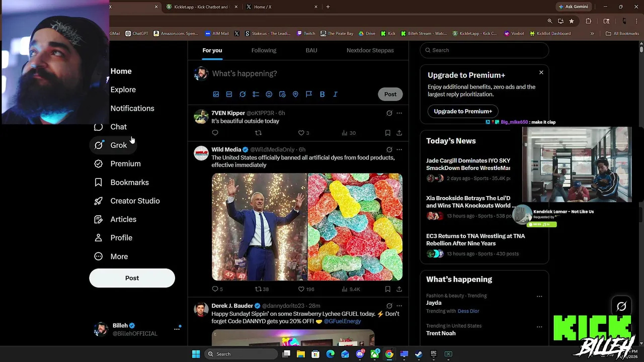644x362 pixels.
Task: Click Upgrade to Premium+ button
Action: pyautogui.click(x=463, y=111)
